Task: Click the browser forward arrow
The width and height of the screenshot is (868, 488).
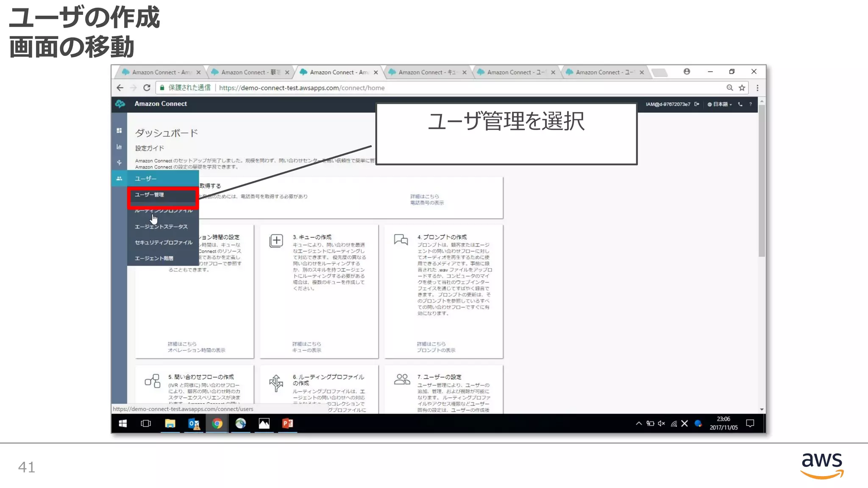Action: pos(133,88)
